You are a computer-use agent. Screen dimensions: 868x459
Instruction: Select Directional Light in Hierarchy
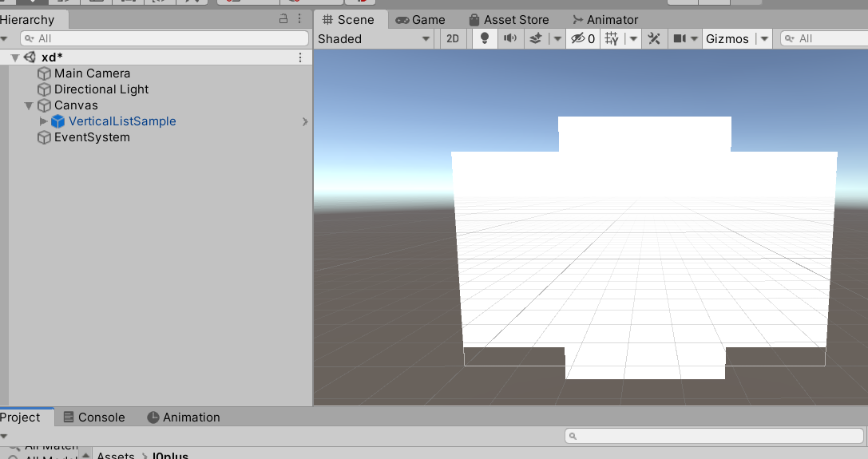(x=101, y=89)
